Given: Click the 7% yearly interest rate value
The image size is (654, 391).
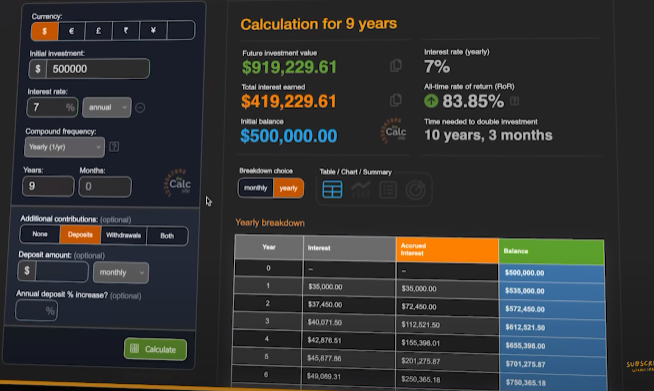Looking at the screenshot, I should click(437, 66).
